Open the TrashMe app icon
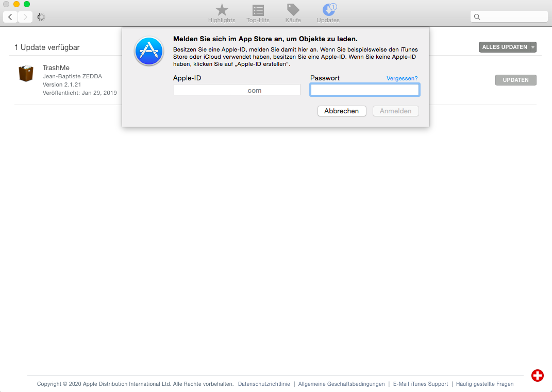 [x=26, y=73]
